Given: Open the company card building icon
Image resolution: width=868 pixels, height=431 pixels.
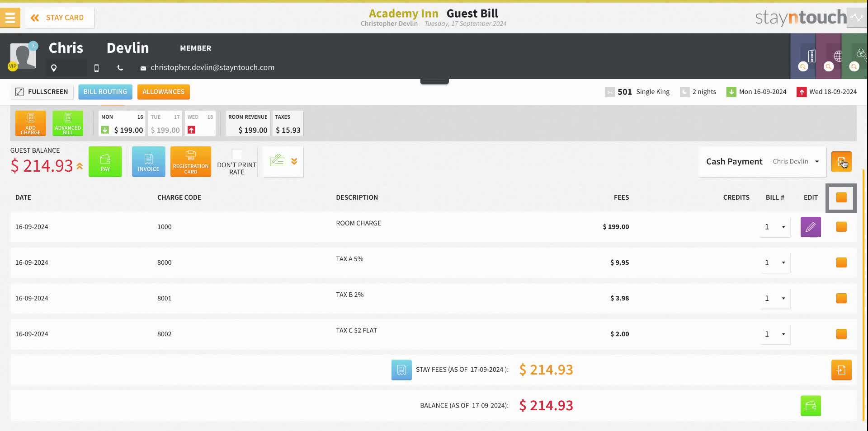Looking at the screenshot, I should click(811, 56).
